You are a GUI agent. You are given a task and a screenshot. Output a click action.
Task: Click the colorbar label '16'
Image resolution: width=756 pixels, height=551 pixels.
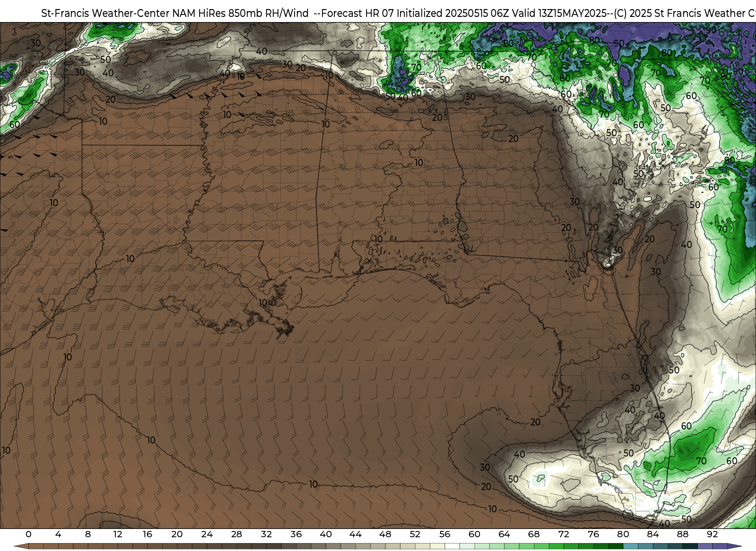tap(147, 534)
